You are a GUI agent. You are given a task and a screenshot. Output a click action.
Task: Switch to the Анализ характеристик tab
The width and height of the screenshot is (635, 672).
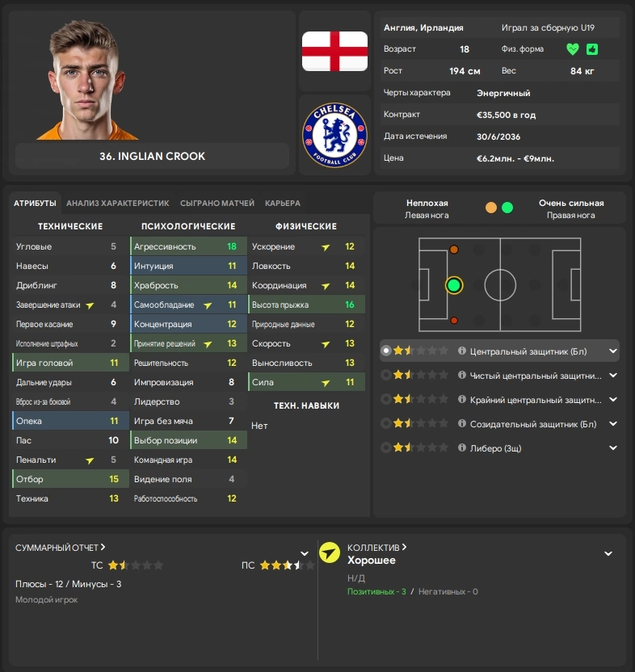coord(118,204)
